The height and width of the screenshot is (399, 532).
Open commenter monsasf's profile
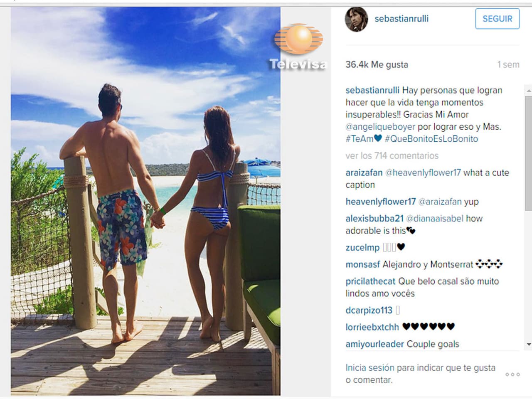pyautogui.click(x=363, y=264)
